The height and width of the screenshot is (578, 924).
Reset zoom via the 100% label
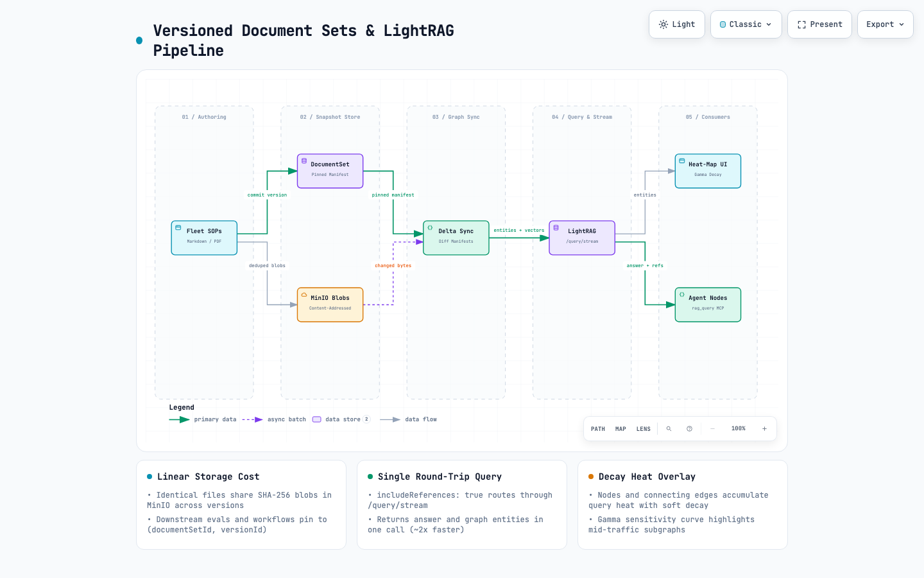coord(739,429)
